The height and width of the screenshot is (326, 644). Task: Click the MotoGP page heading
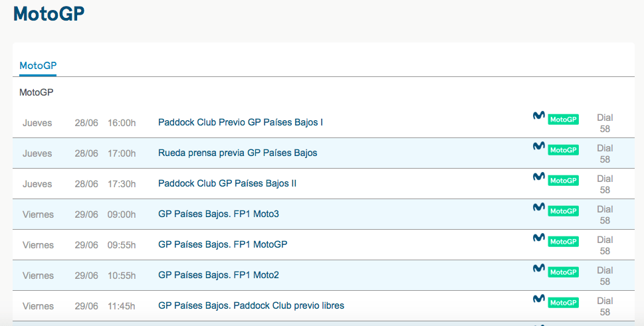(49, 13)
